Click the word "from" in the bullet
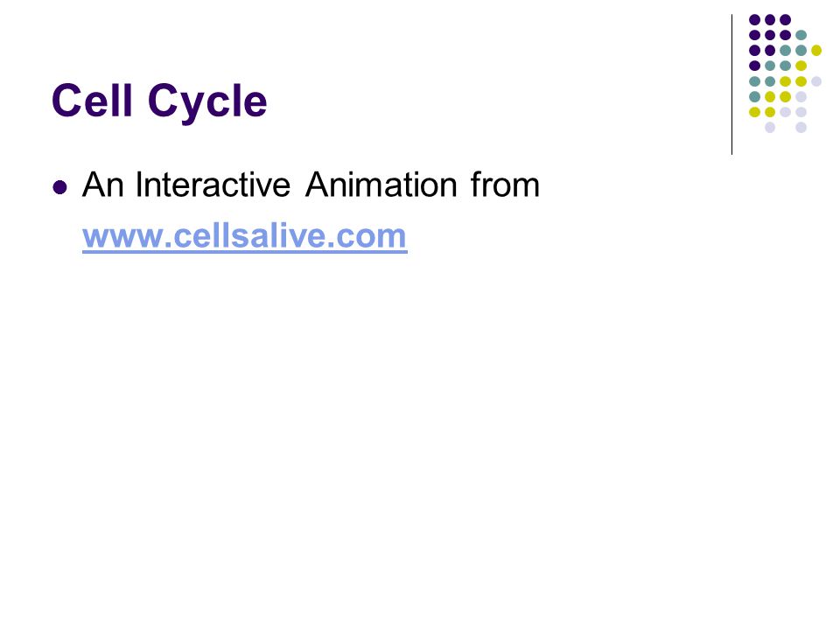 [505, 185]
